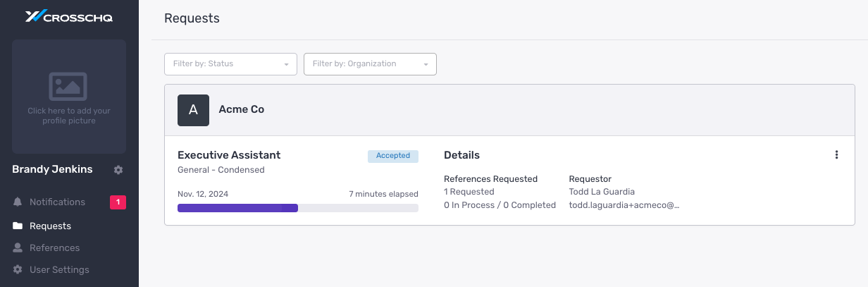Click the User Settings gear icon
This screenshot has width=868, height=287.
click(x=18, y=270)
